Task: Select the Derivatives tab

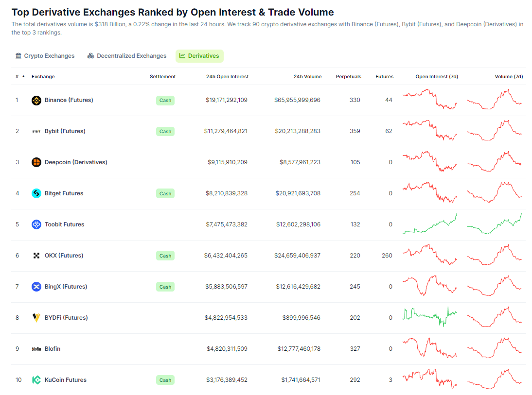Action: pos(199,56)
